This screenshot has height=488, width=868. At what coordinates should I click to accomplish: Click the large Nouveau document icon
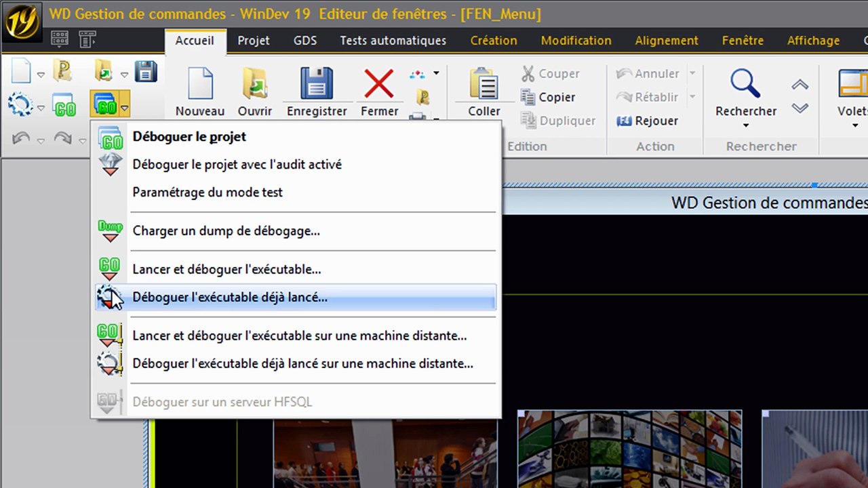pyautogui.click(x=200, y=84)
